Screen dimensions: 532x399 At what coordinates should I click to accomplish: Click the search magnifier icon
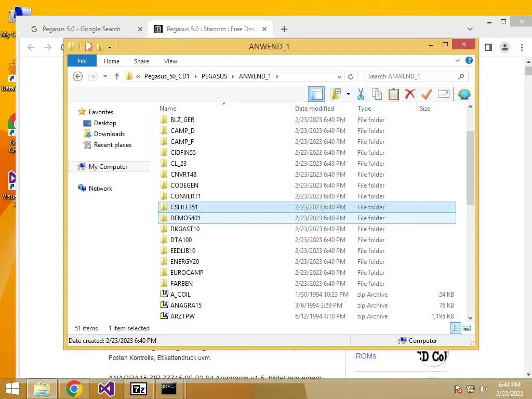pyautogui.click(x=461, y=76)
